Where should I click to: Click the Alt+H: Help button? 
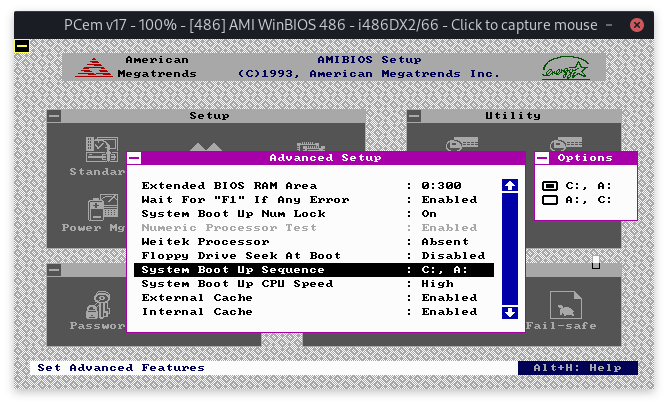(578, 368)
